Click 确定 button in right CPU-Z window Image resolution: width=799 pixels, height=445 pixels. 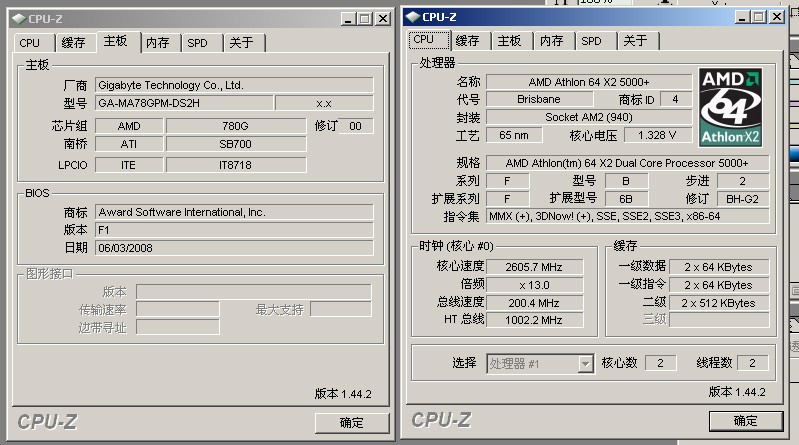[x=746, y=421]
